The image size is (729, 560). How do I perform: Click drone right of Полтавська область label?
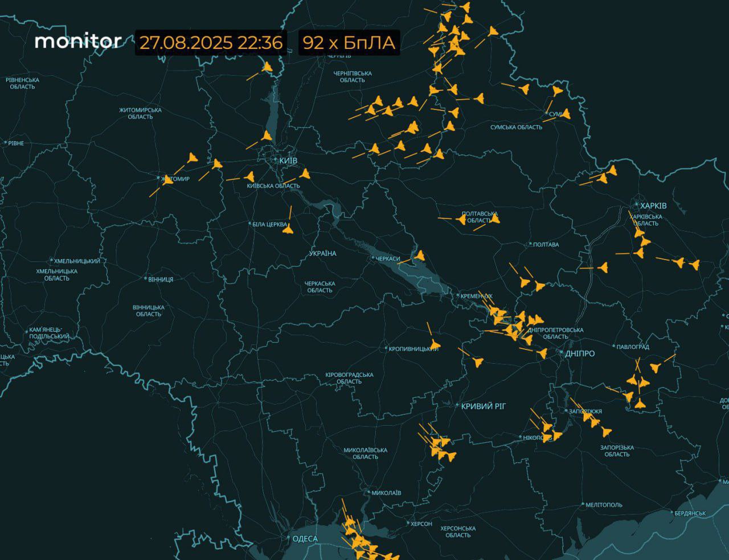click(x=494, y=219)
